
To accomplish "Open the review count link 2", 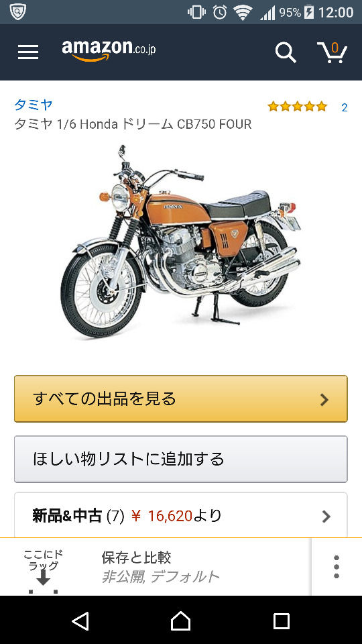I will 345,107.
